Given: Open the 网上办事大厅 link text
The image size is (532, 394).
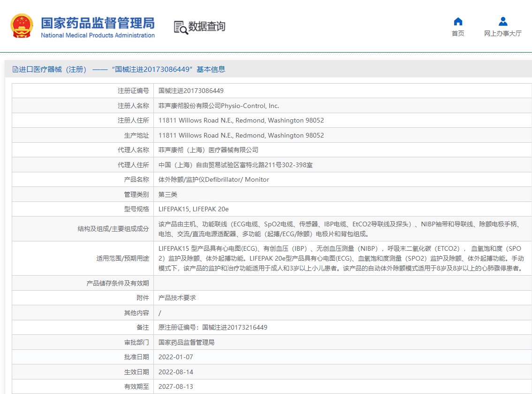Looking at the screenshot, I should 503,33.
